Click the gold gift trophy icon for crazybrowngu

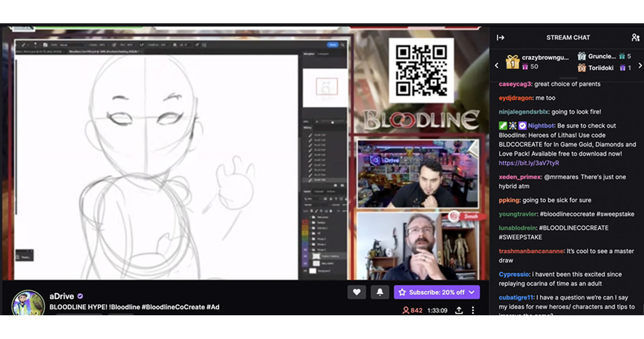click(x=512, y=62)
